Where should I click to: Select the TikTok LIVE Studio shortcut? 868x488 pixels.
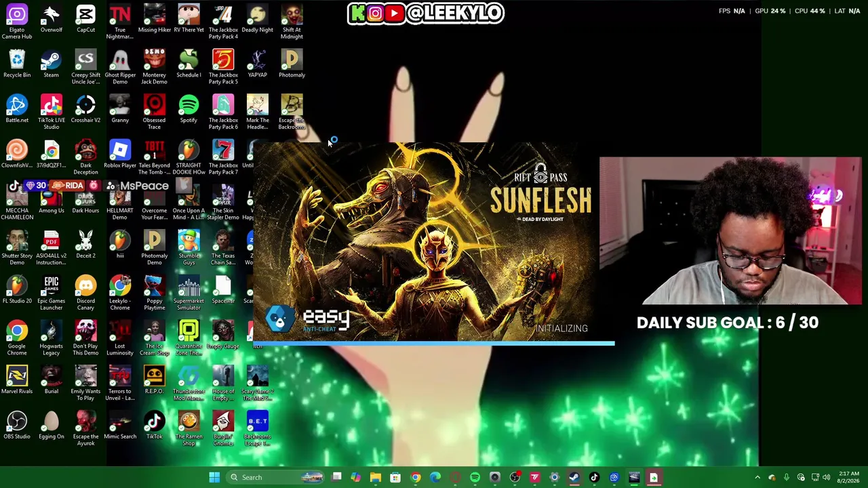pyautogui.click(x=52, y=112)
